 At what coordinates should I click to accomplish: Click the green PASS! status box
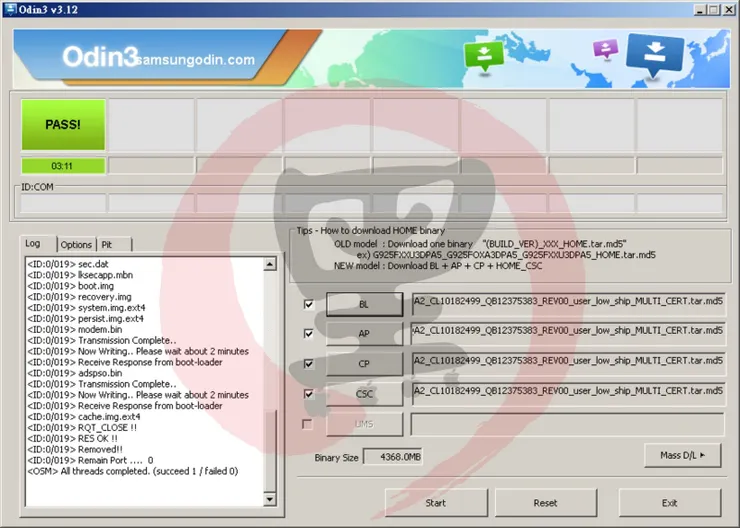click(63, 125)
